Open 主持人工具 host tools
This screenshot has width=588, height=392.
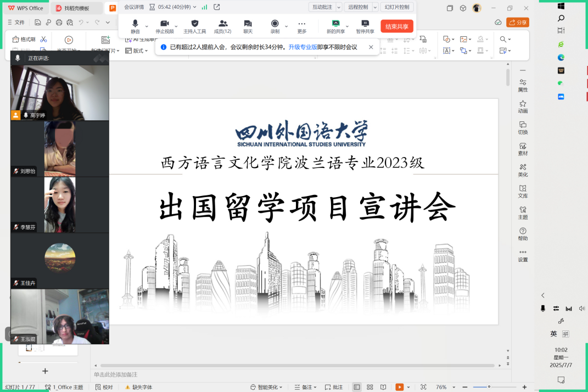pos(194,26)
